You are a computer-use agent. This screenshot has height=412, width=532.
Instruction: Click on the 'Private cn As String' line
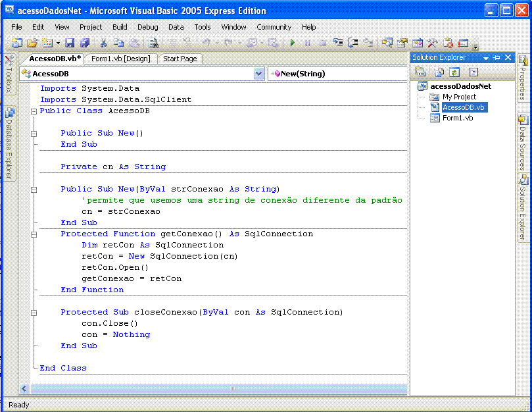[x=113, y=167]
